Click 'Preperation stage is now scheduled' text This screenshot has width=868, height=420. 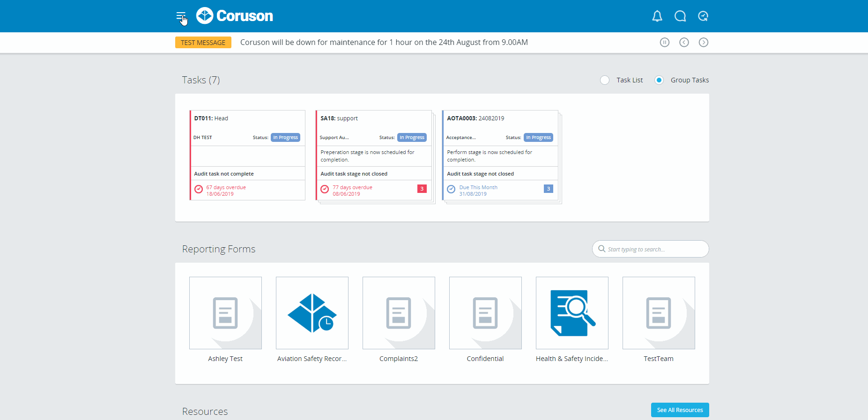(367, 156)
